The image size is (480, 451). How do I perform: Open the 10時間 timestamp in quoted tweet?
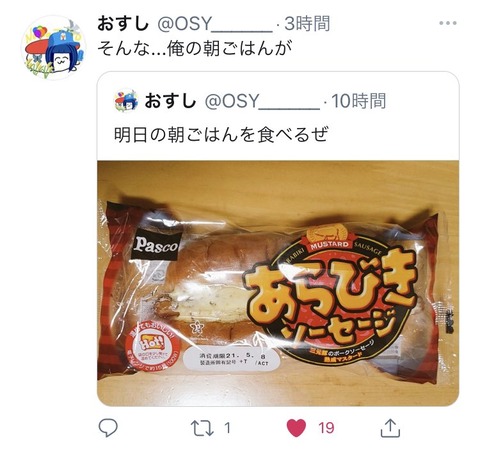359,101
